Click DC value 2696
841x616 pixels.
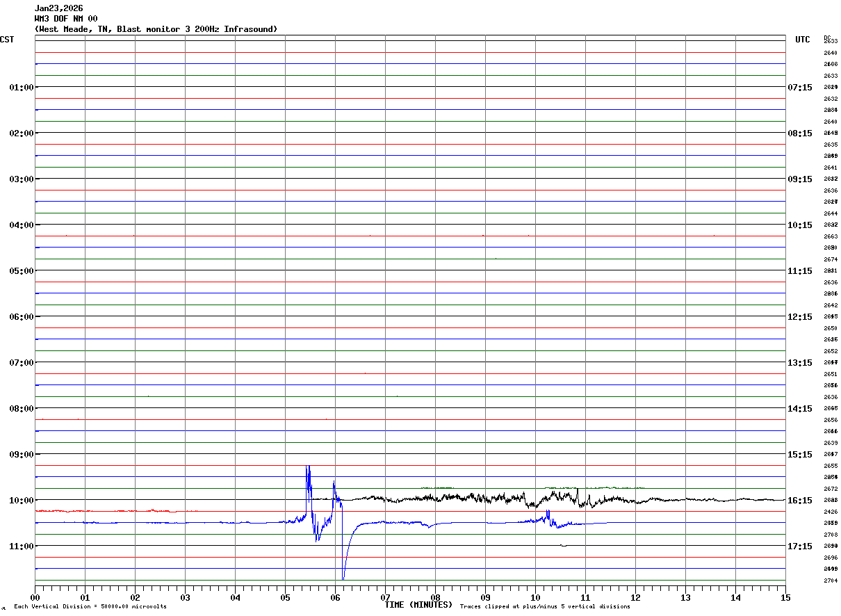click(831, 558)
